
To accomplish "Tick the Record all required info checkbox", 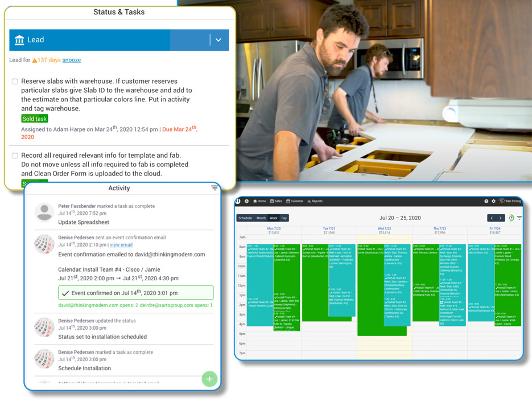I will tap(15, 156).
